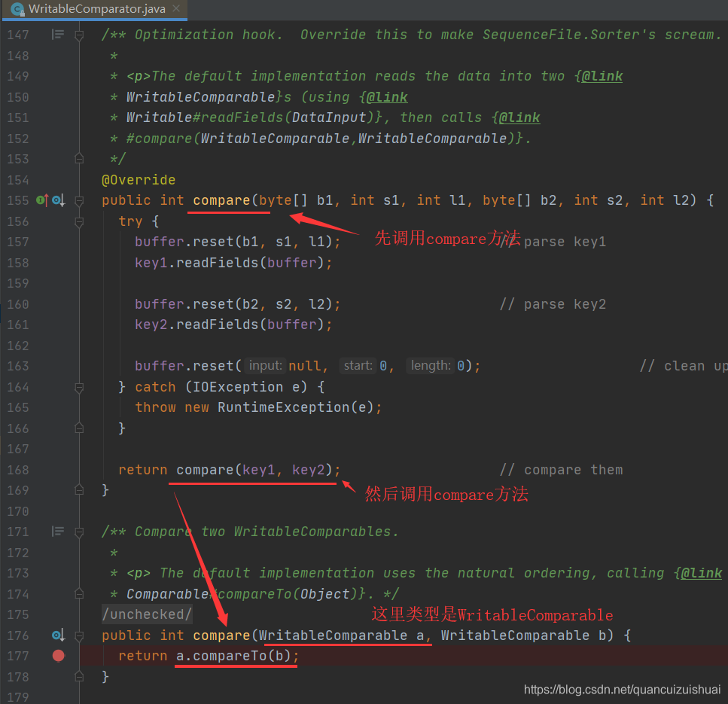Fold marker at comment end line 174
Image resolution: width=728 pixels, height=704 pixels.
[x=79, y=593]
